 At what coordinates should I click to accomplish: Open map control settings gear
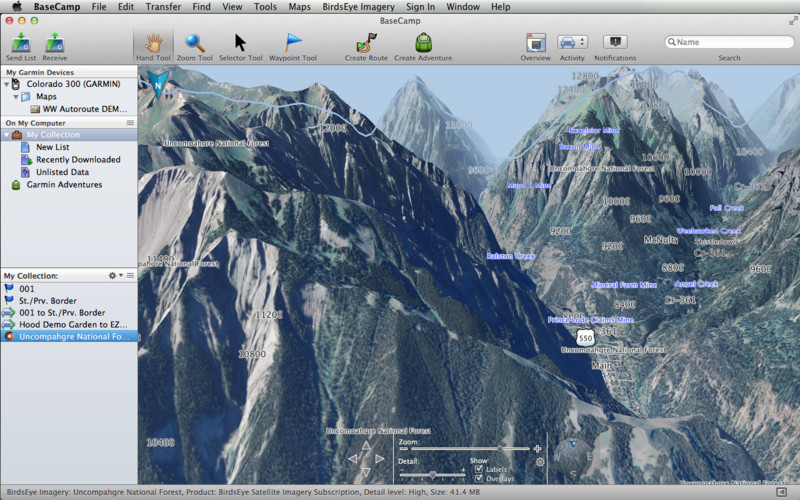(x=540, y=462)
